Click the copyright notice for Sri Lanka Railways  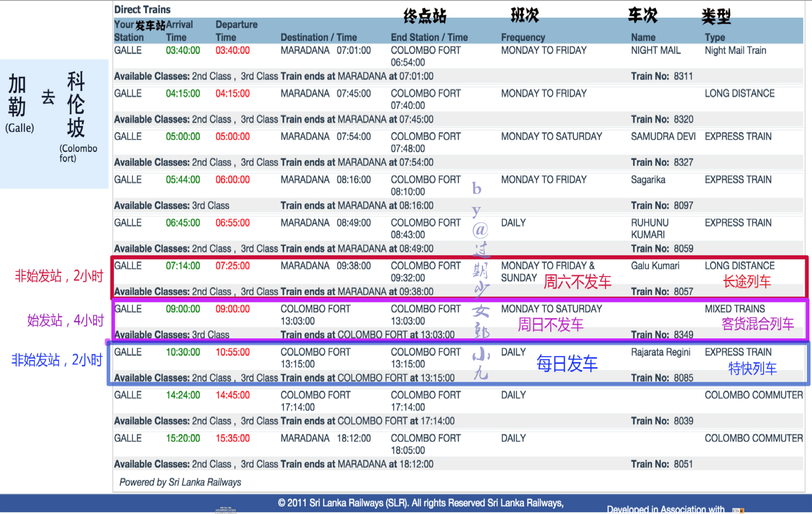421,503
